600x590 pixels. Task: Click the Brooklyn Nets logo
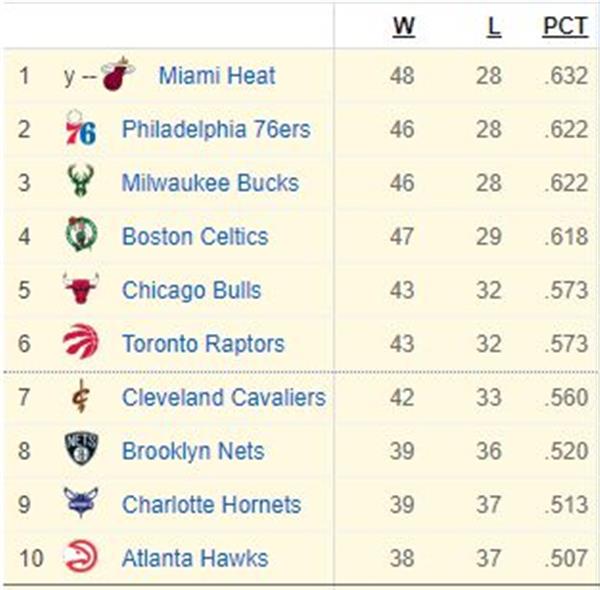(81, 449)
